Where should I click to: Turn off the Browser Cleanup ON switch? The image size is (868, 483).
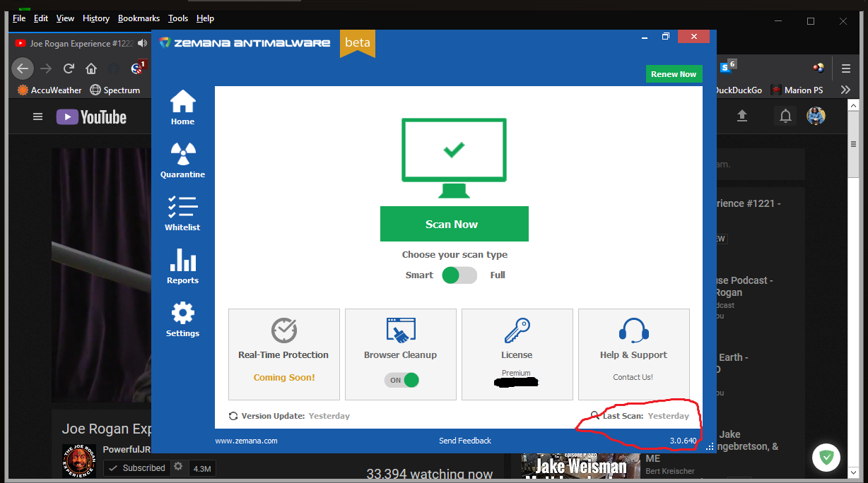[x=401, y=380]
